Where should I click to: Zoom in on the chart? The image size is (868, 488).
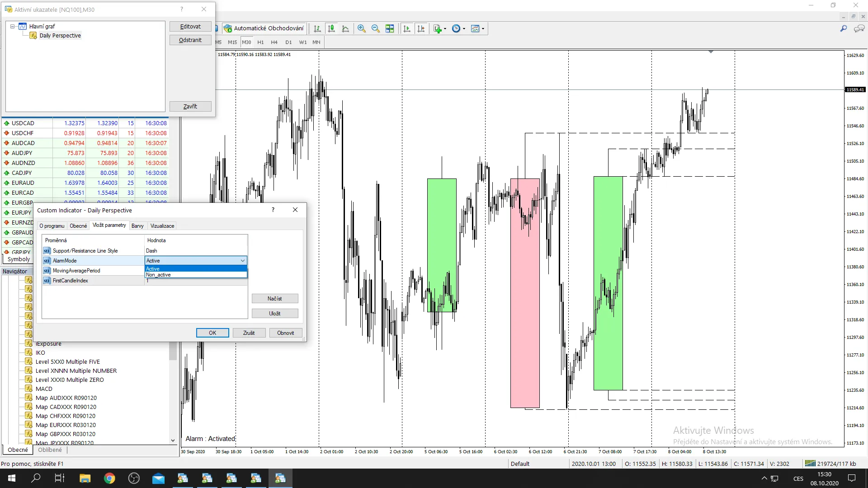pyautogui.click(x=362, y=28)
